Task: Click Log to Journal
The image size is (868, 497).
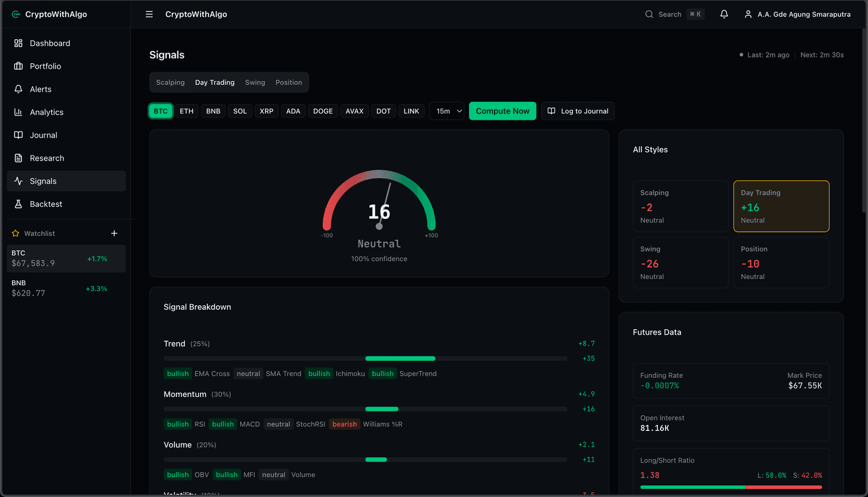Action: (x=578, y=111)
